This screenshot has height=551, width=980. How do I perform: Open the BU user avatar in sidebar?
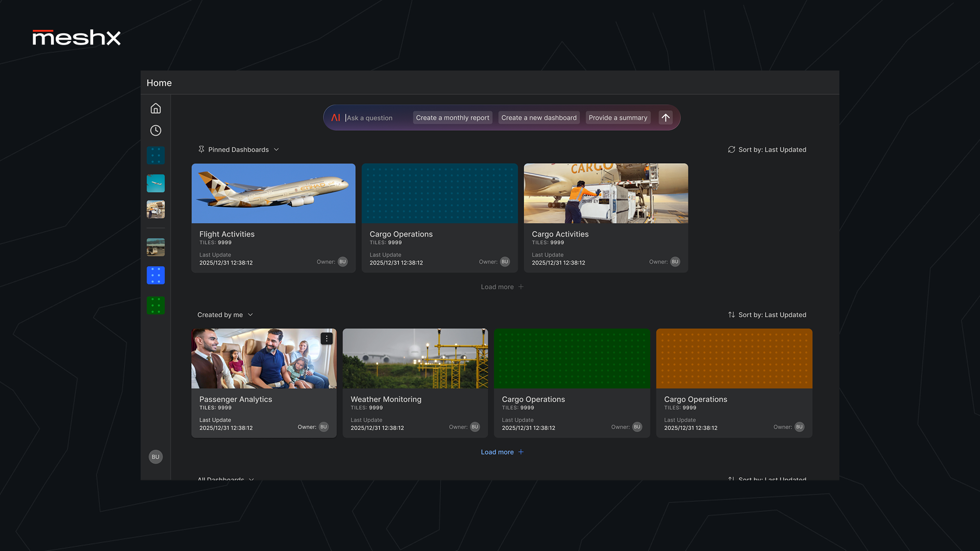coord(156,457)
